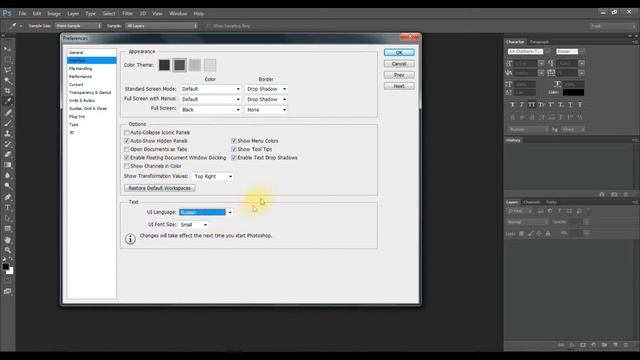
Task: Click Cancel in Preferences dialog
Action: 399,64
